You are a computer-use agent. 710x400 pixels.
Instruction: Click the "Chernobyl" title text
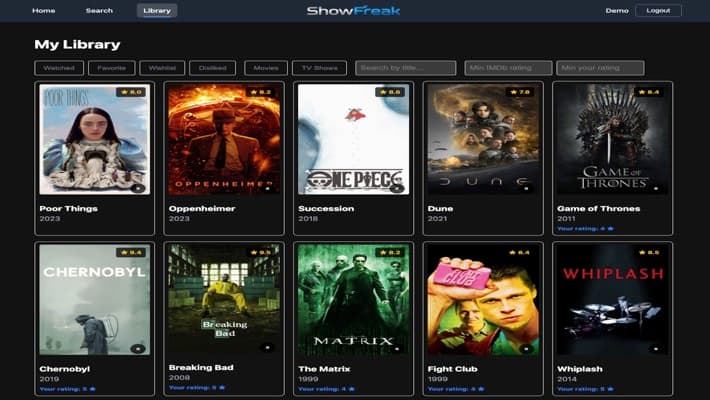click(x=65, y=369)
